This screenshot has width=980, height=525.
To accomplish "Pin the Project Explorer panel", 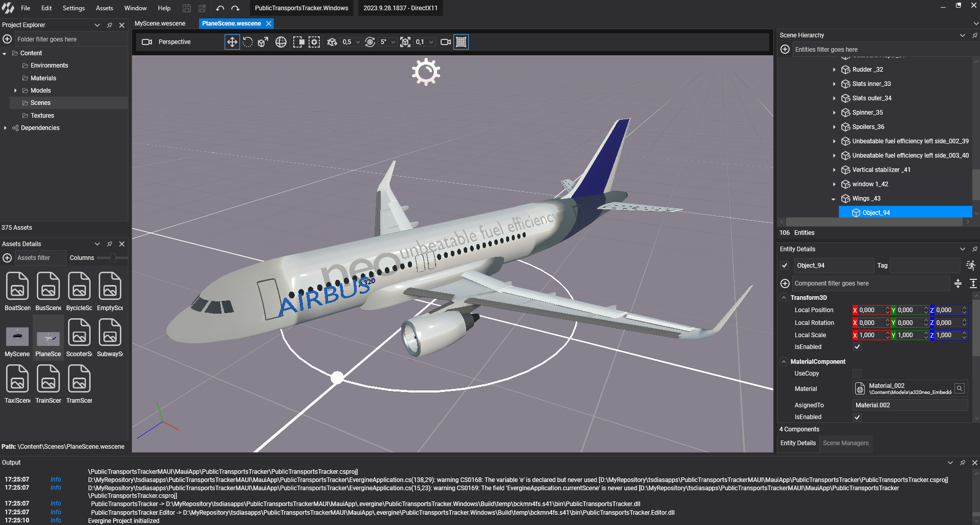I will click(110, 25).
